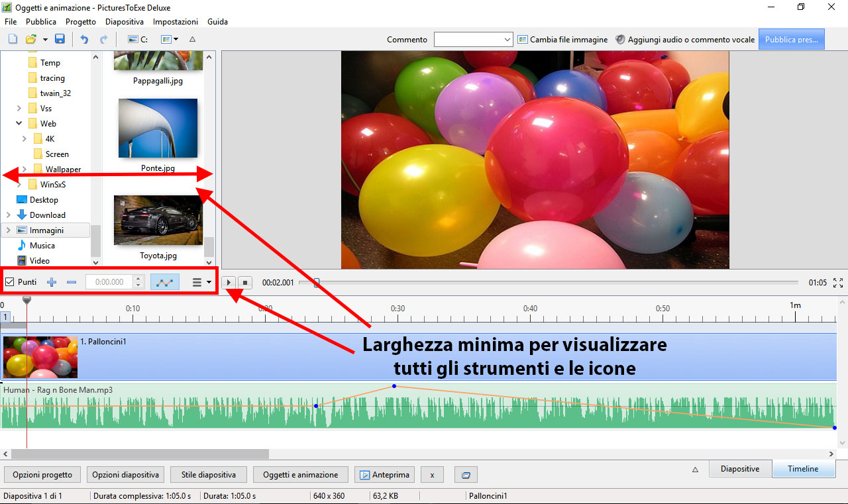Viewport: 848px width, 504px height.
Task: Open a new project via the New icon
Action: 12,39
